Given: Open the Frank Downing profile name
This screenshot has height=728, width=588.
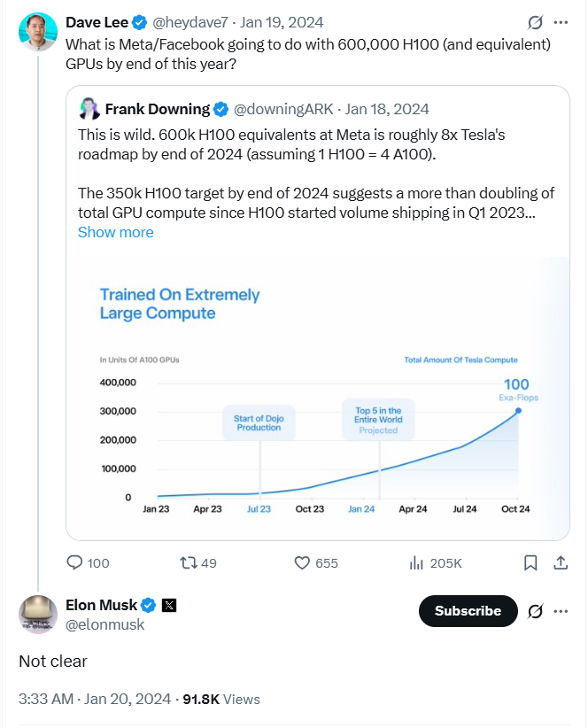Looking at the screenshot, I should click(x=158, y=109).
